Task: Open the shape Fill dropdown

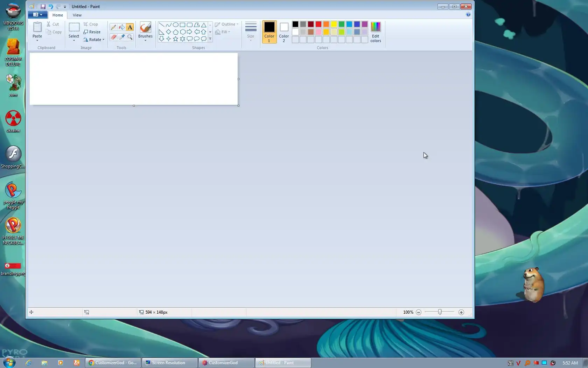Action: [223, 32]
